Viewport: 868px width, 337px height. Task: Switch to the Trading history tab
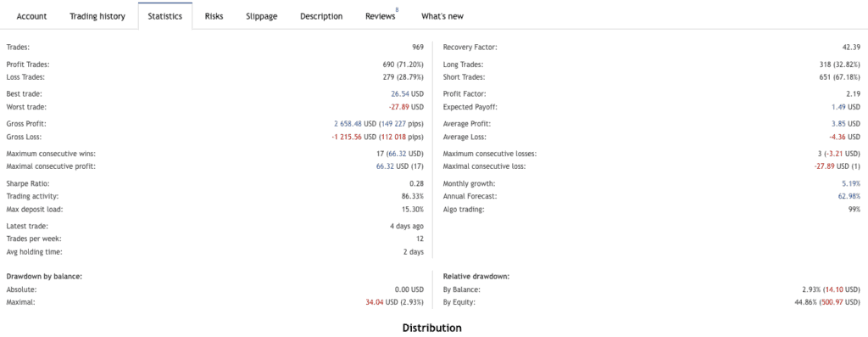(x=97, y=16)
